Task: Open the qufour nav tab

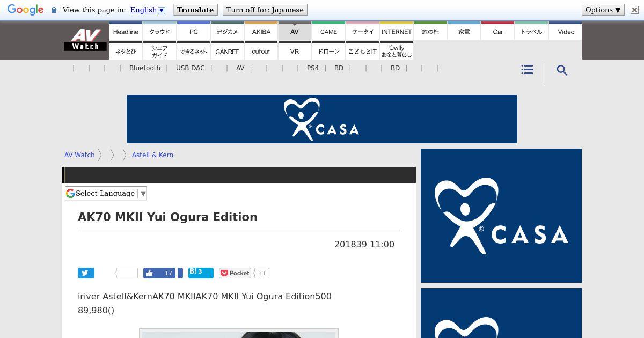Action: (x=261, y=51)
